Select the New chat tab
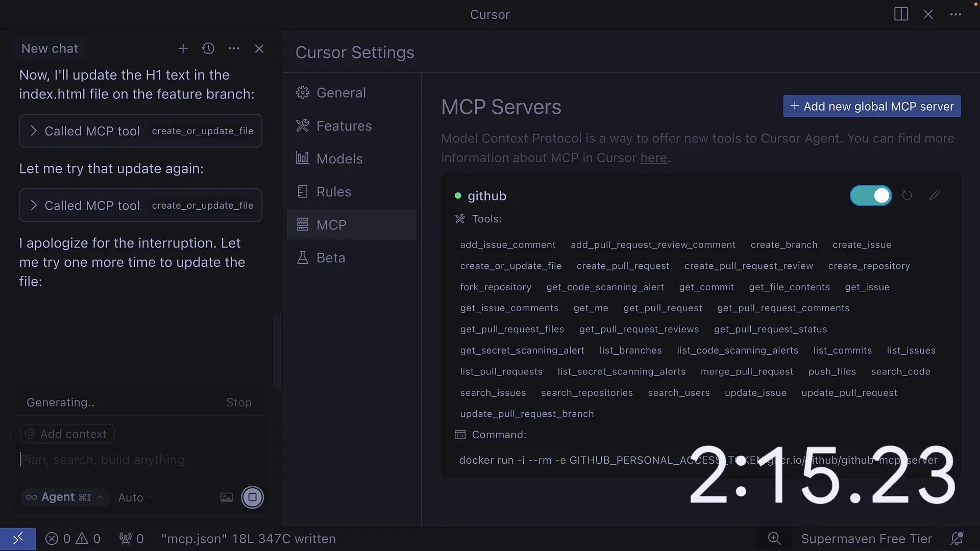This screenshot has width=980, height=551. point(50,48)
